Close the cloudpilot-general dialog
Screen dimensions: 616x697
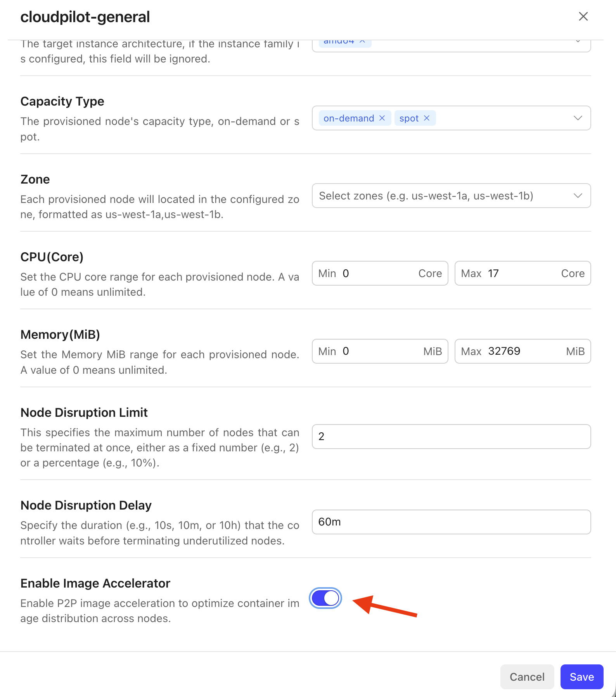pos(583,16)
